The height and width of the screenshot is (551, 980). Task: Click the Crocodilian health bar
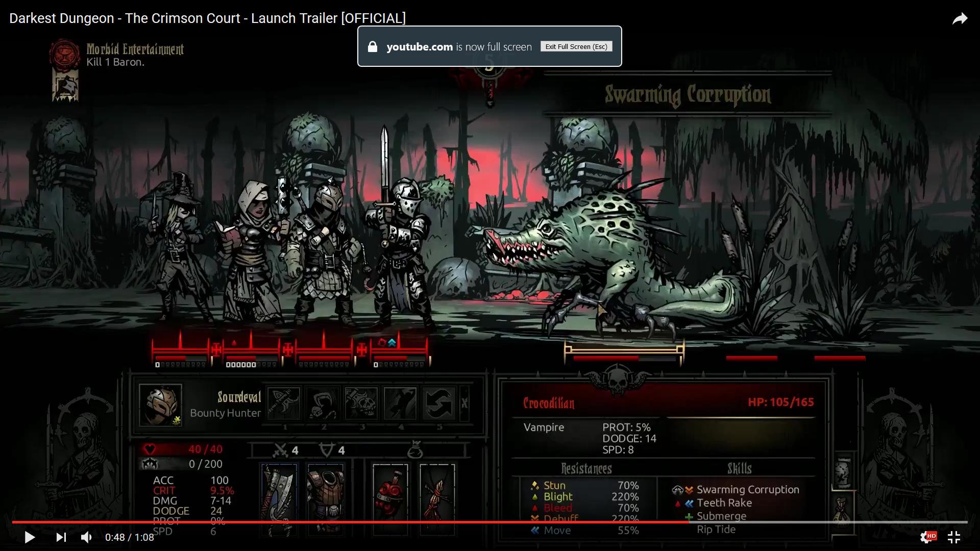click(x=624, y=358)
